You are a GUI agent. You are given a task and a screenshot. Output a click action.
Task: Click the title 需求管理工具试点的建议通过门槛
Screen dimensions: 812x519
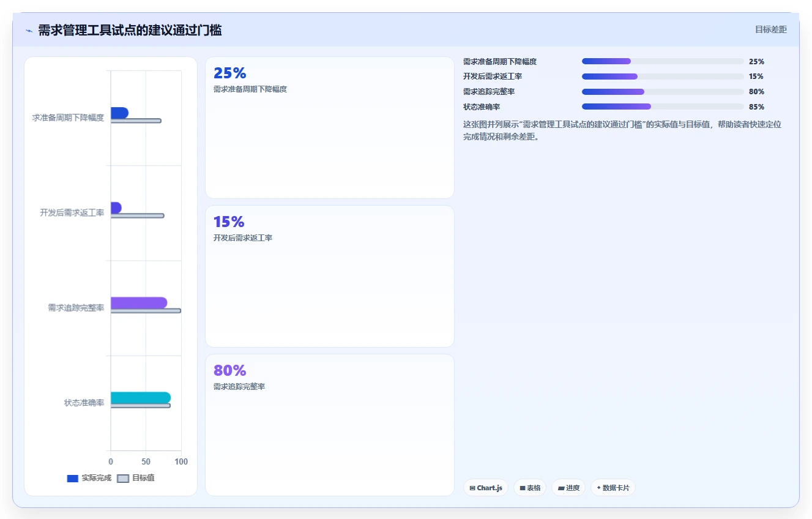[130, 30]
